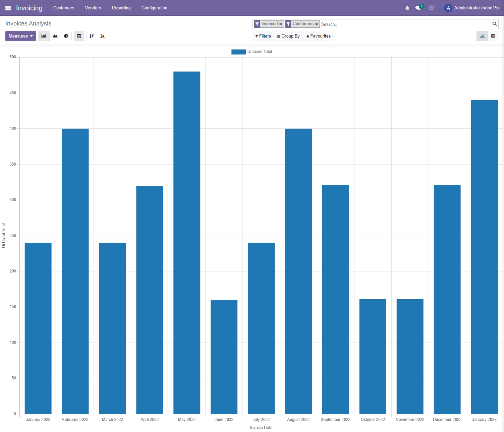Click the Customers facet funnel icon
504x432 pixels.
click(288, 24)
